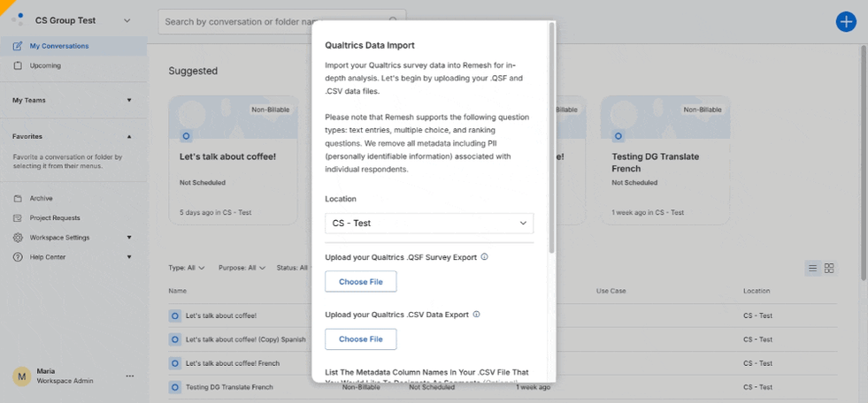The height and width of the screenshot is (403, 868).
Task: Open Let's talk about coffee! (Copy) Spanish row
Action: coord(503,339)
